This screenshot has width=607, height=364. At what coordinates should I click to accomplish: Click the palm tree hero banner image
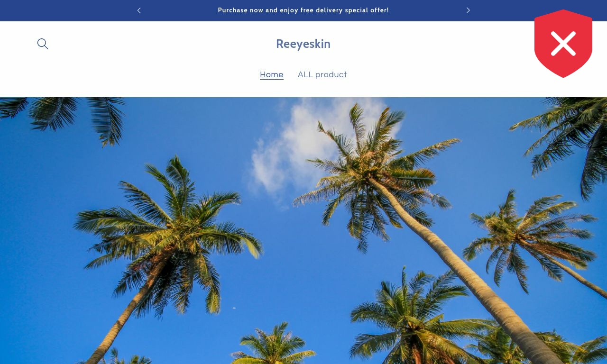(x=303, y=231)
